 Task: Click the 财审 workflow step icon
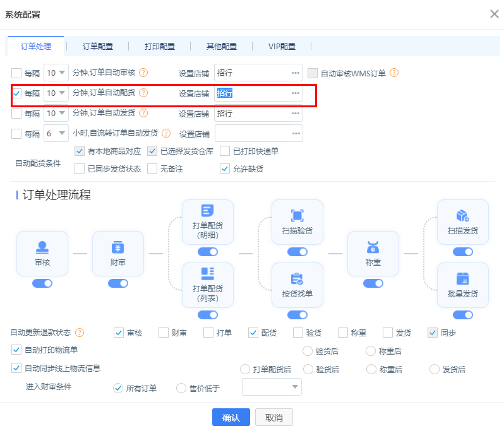point(118,247)
